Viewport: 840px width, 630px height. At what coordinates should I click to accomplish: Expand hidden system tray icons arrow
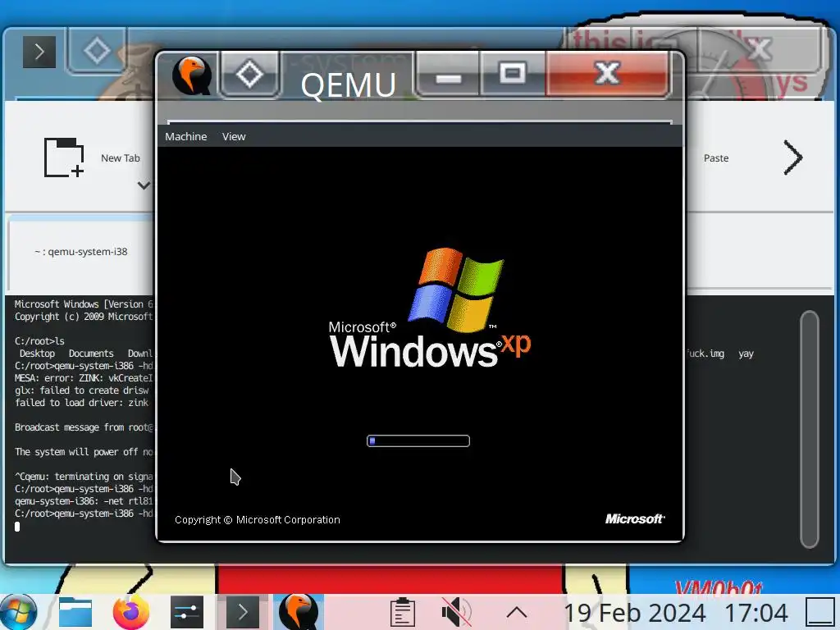pyautogui.click(x=517, y=612)
